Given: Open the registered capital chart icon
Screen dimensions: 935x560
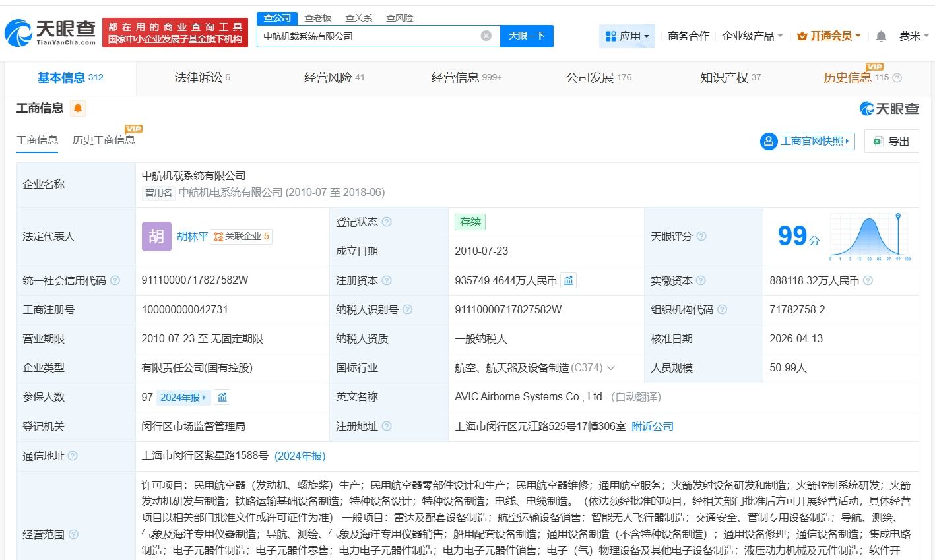Looking at the screenshot, I should point(568,280).
